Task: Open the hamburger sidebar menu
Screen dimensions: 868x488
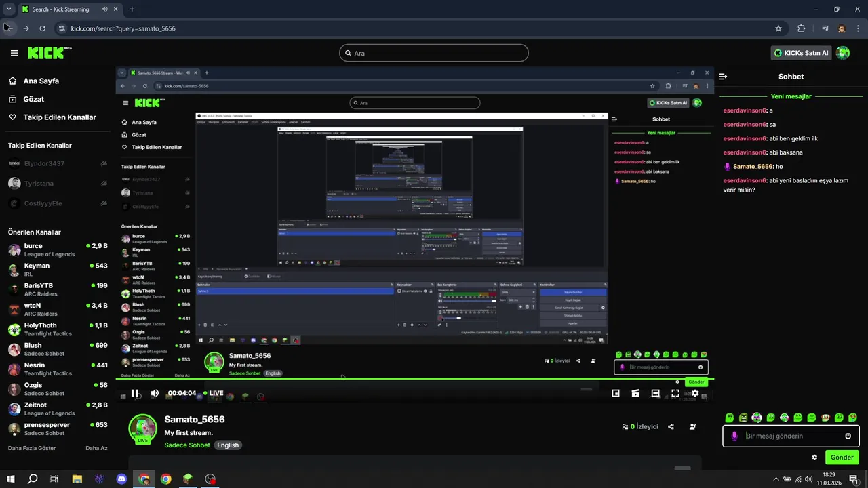Action: tap(14, 53)
